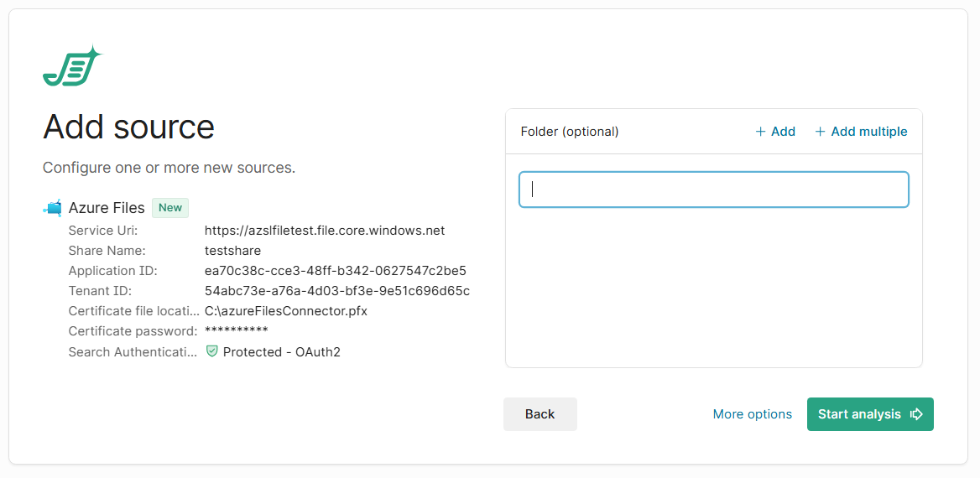Click the Protected - OAuth2 authentication text

pos(282,352)
